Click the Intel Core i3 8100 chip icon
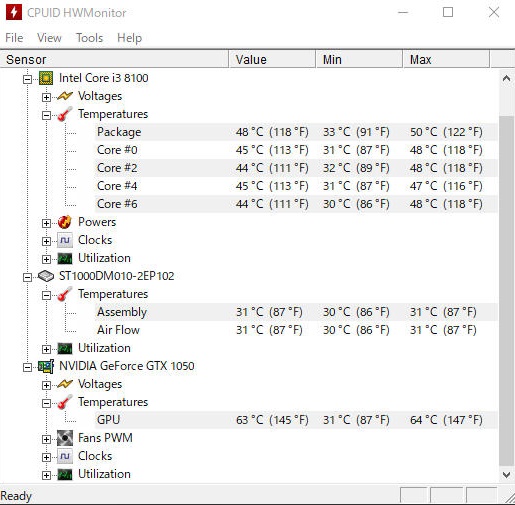The image size is (515, 505). [46, 78]
